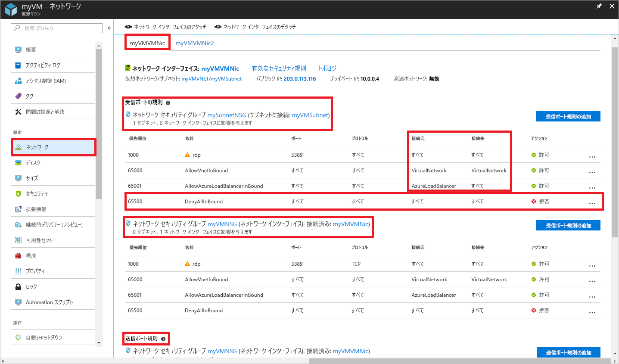
Task: Open more options for mySubnetNSG AllowAzureLoadBalancerInBound
Action: pos(592,188)
